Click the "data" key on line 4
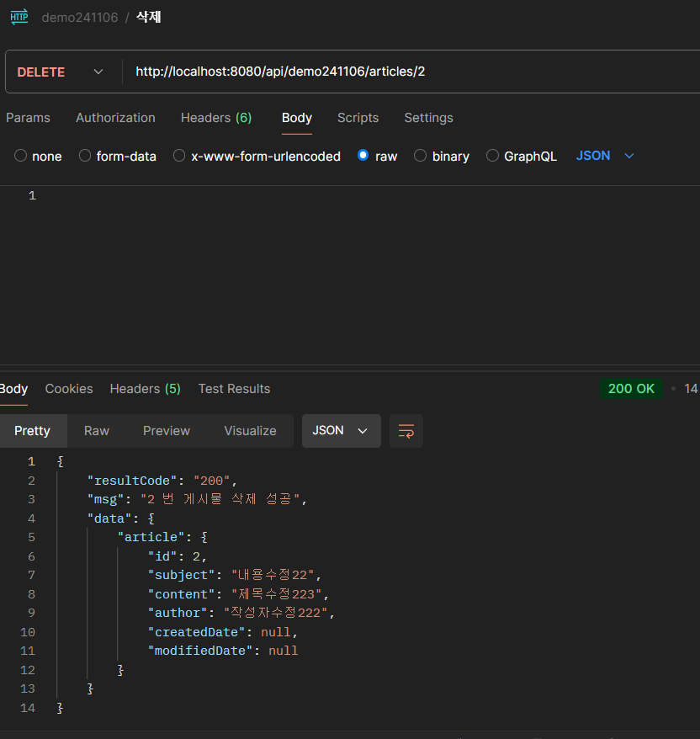This screenshot has height=739, width=700. (109, 519)
